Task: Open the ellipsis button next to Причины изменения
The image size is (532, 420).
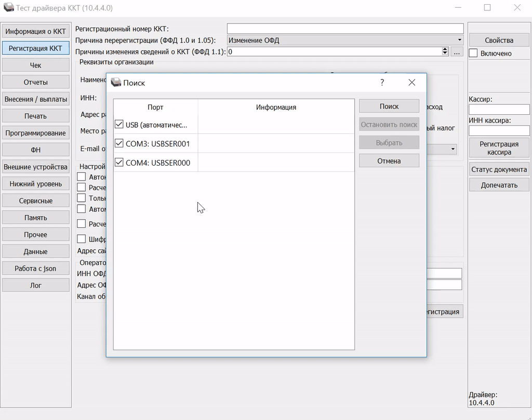Action: coord(457,52)
